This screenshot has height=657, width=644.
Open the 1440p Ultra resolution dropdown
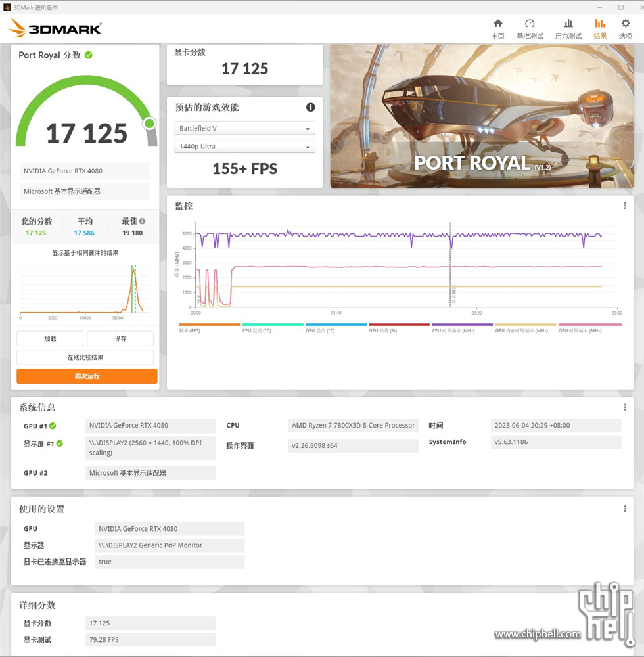244,147
